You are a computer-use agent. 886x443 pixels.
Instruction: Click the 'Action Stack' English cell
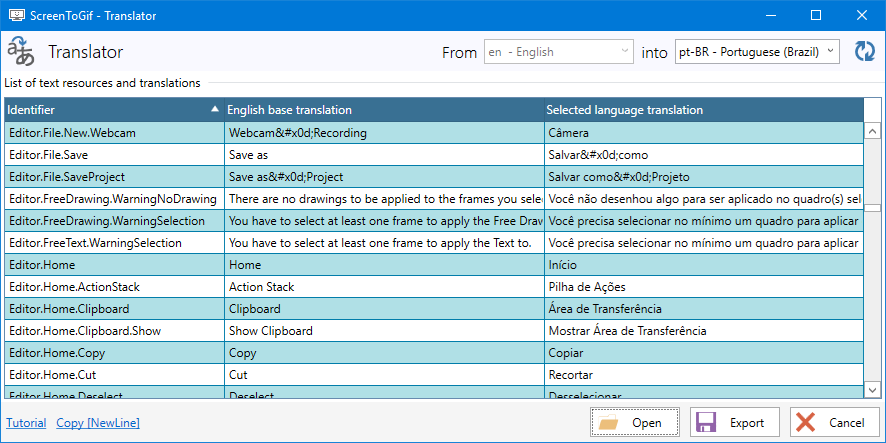[384, 287]
